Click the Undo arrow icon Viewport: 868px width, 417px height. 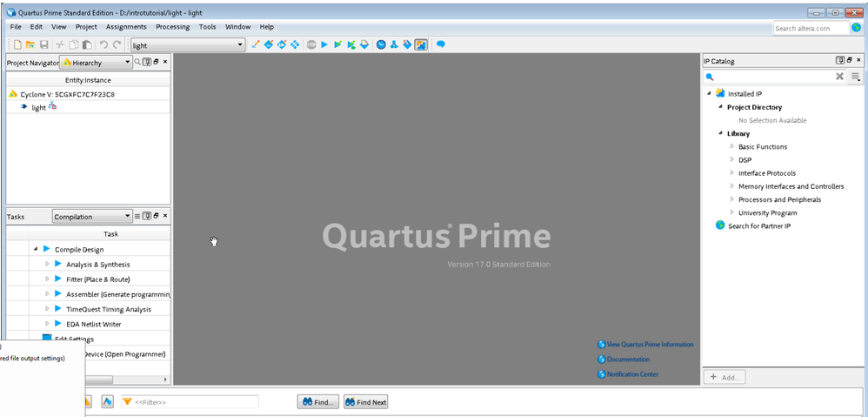tap(103, 45)
